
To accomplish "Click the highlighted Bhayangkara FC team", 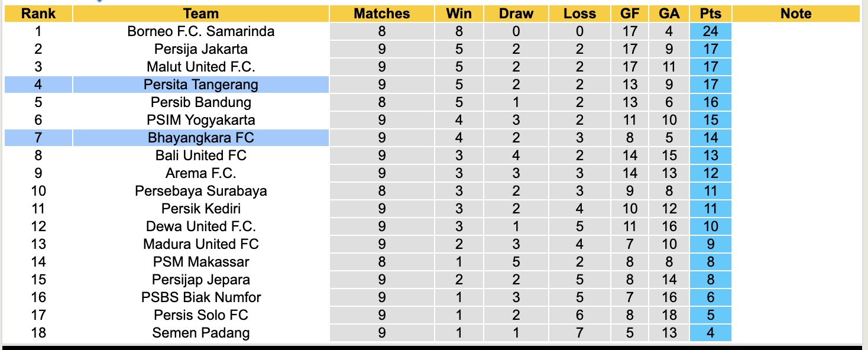I will tap(201, 138).
